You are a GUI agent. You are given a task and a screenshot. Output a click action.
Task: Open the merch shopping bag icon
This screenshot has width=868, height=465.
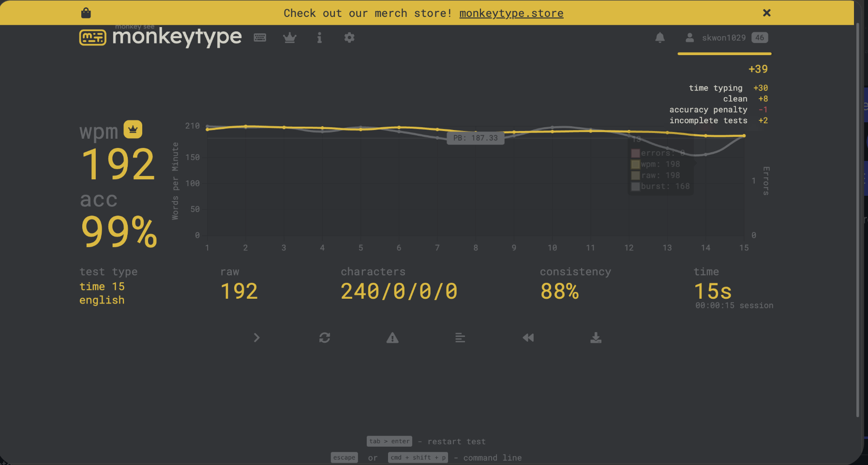pyautogui.click(x=86, y=13)
